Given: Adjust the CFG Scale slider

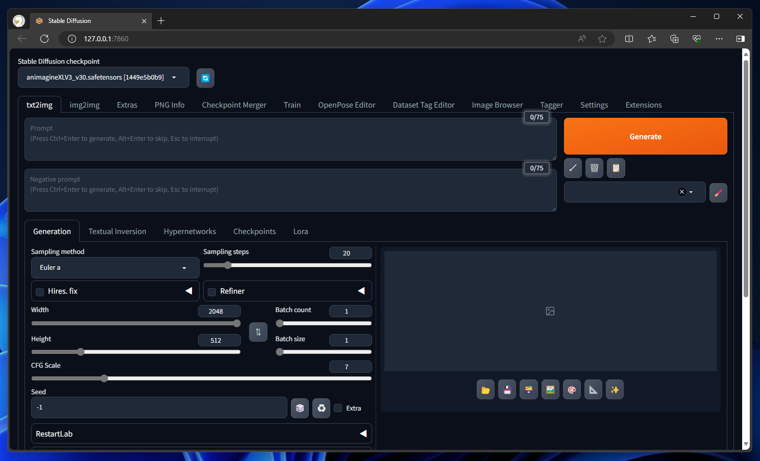Looking at the screenshot, I should pos(201,379).
